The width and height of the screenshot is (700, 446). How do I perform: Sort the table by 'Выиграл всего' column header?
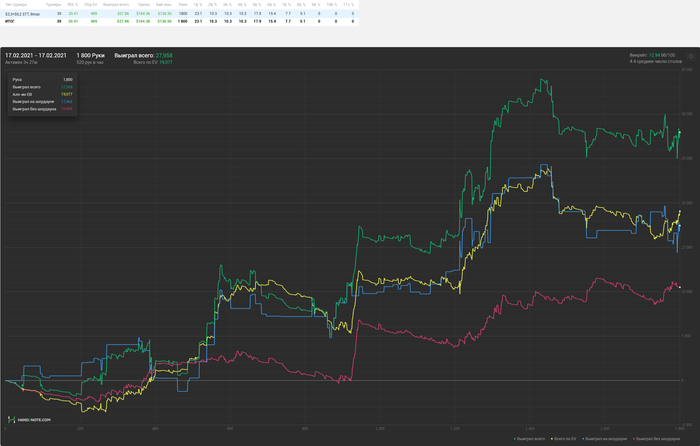tap(116, 4)
